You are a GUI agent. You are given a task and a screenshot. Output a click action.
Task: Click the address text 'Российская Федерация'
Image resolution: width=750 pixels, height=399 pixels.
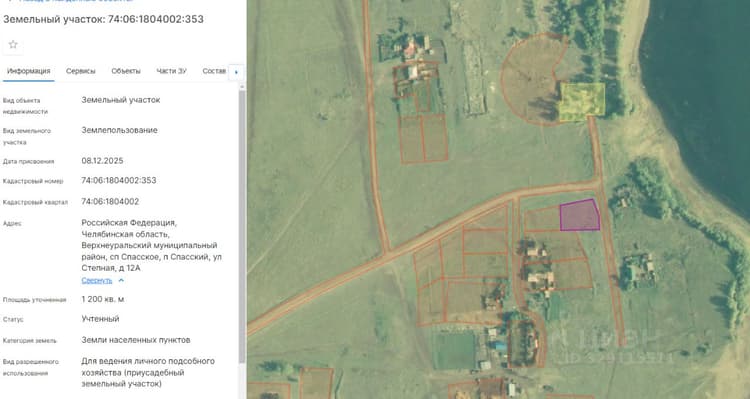(129, 223)
